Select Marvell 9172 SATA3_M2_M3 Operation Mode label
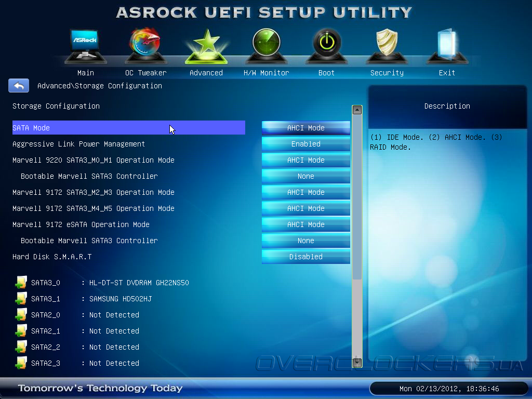Viewport: 532px width, 399px height. point(94,192)
